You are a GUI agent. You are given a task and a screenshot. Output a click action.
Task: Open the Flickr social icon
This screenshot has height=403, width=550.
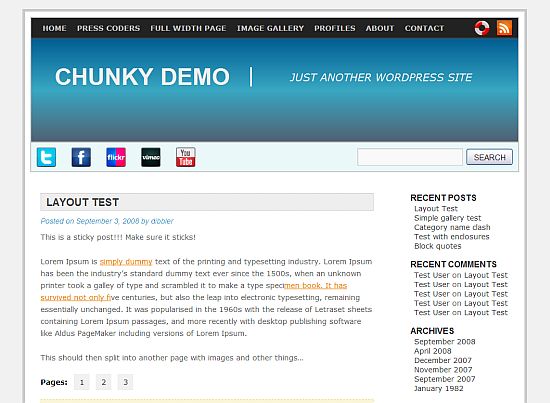pyautogui.click(x=116, y=157)
